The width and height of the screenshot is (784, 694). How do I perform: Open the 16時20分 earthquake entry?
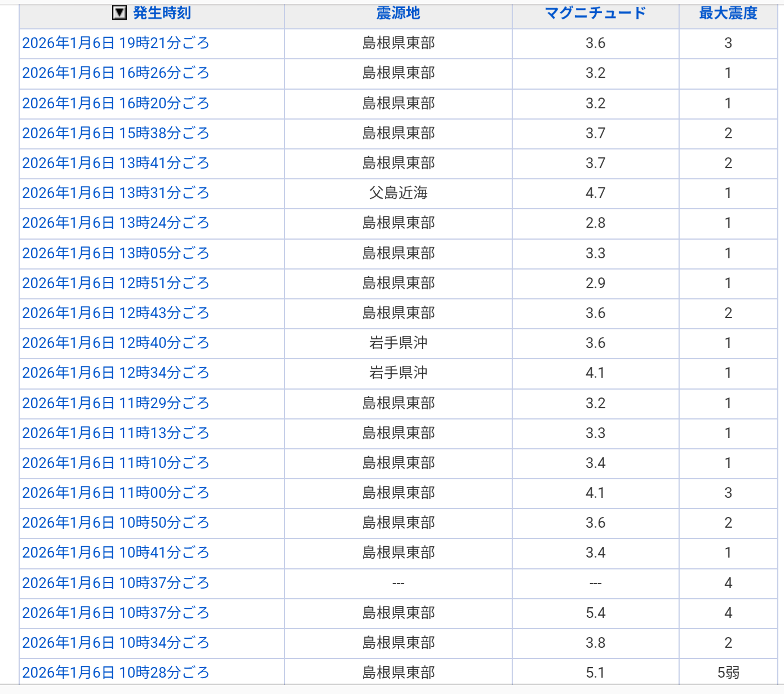(116, 103)
